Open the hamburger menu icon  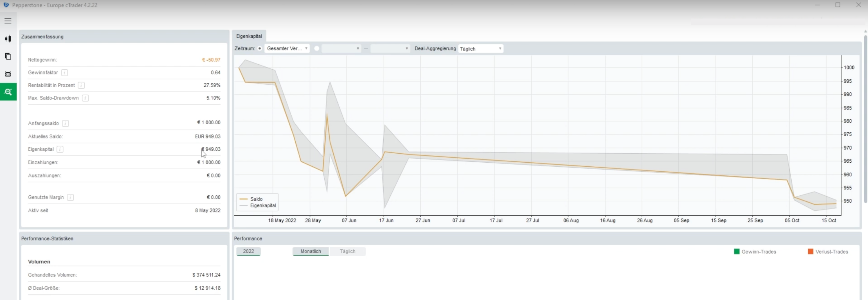8,21
